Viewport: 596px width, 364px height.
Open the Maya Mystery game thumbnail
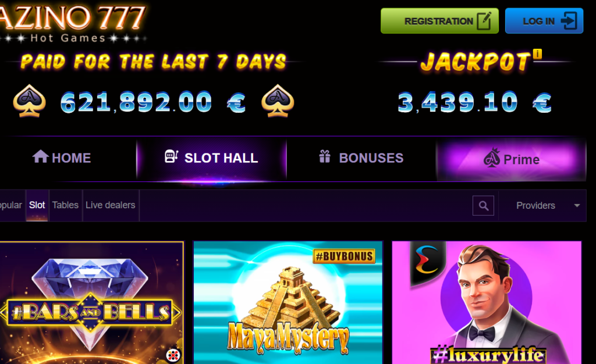(288, 302)
